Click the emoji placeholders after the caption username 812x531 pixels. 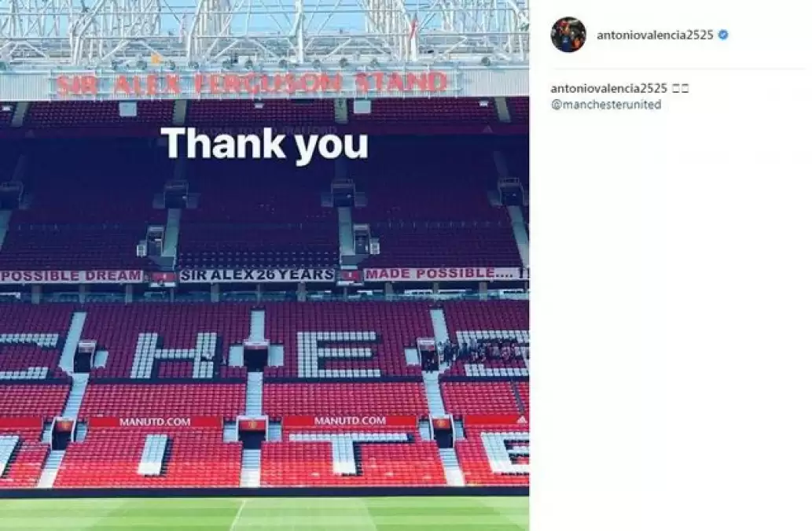(681, 89)
